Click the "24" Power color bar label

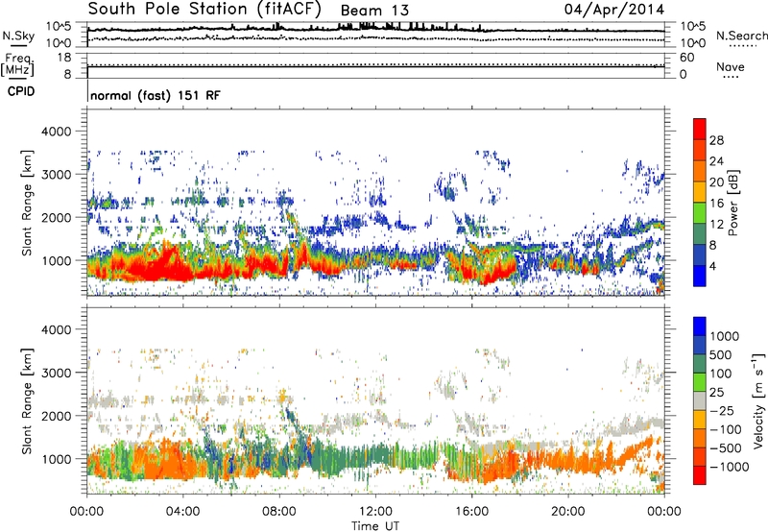pyautogui.click(x=716, y=161)
